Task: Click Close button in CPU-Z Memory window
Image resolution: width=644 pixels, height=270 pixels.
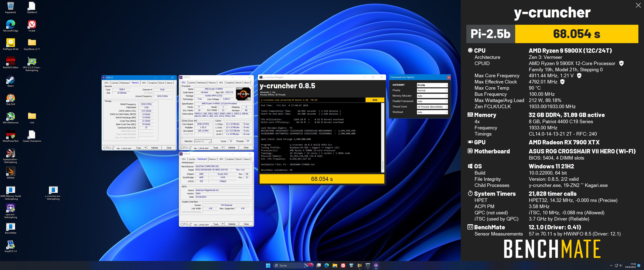Action: [169, 148]
